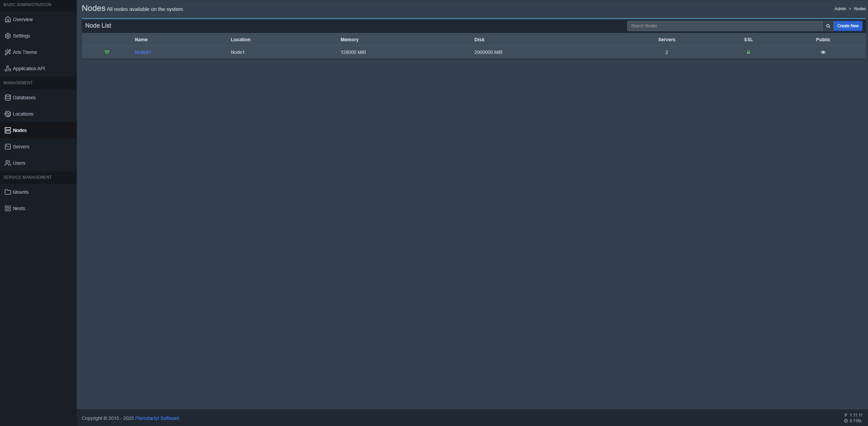This screenshot has width=868, height=426.
Task: Click the Public eye icon for Node01
Action: click(x=823, y=52)
